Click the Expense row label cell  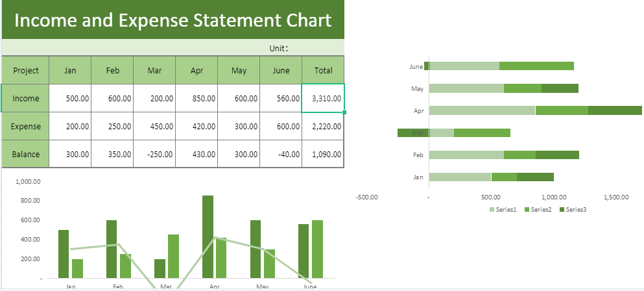pos(25,127)
